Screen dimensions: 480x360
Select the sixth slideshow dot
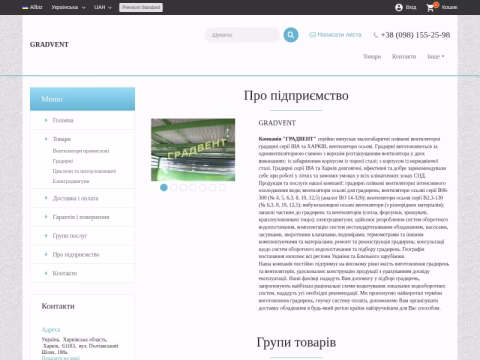[212, 188]
